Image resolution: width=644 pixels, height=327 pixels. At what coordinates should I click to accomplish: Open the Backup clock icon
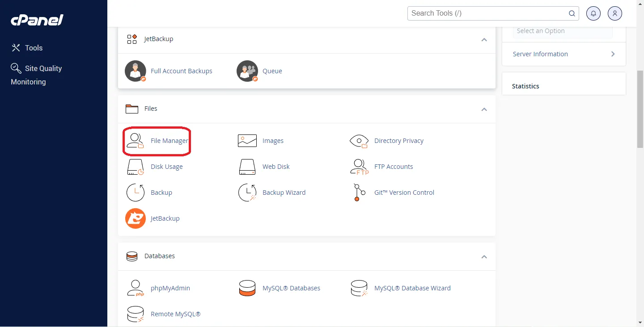click(136, 193)
